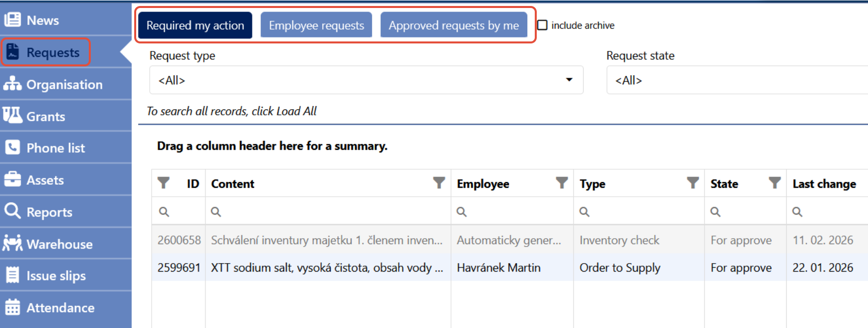Click the Requests document icon in sidebar

pyautogui.click(x=12, y=52)
